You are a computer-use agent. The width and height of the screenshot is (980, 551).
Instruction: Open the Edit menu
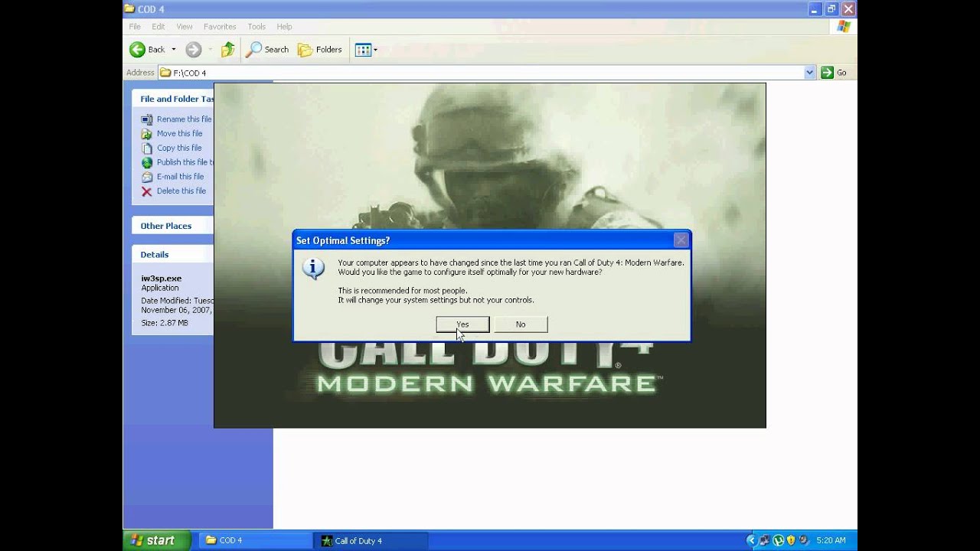[158, 27]
